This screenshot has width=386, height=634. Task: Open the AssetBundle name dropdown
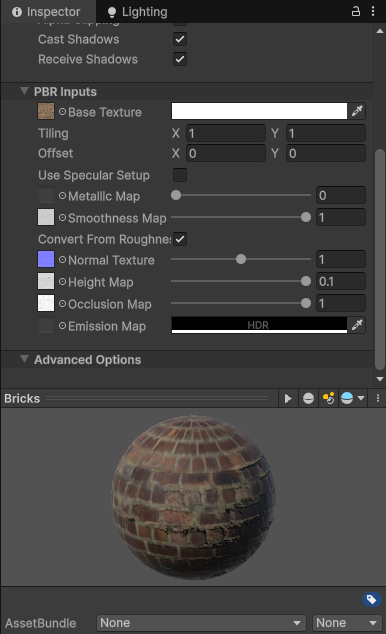(x=201, y=623)
